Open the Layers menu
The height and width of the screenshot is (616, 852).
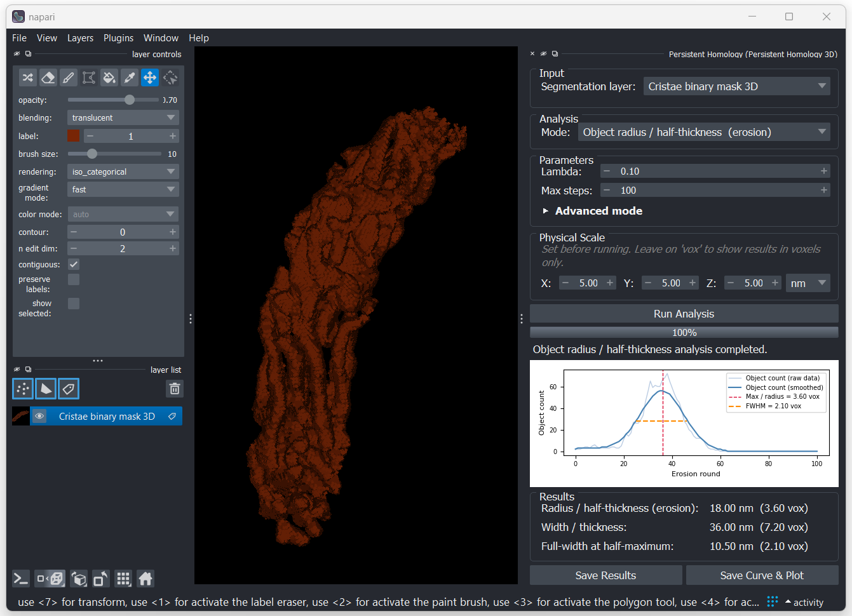(x=80, y=38)
